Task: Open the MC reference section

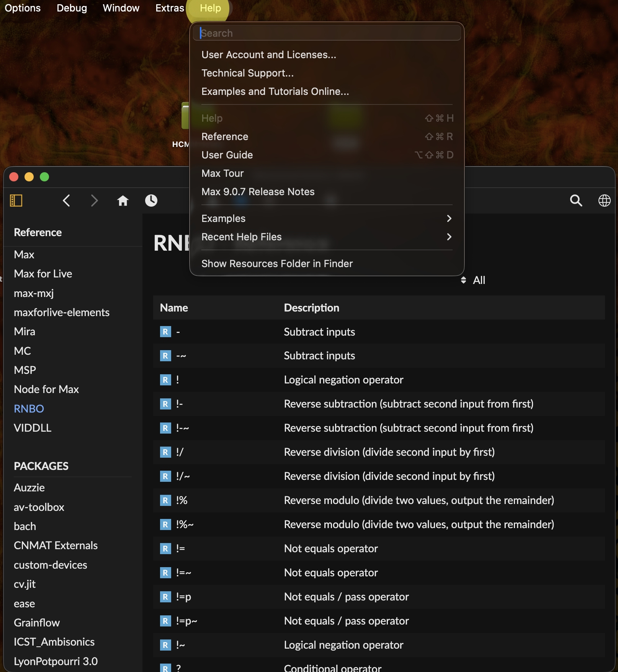Action: coord(22,351)
